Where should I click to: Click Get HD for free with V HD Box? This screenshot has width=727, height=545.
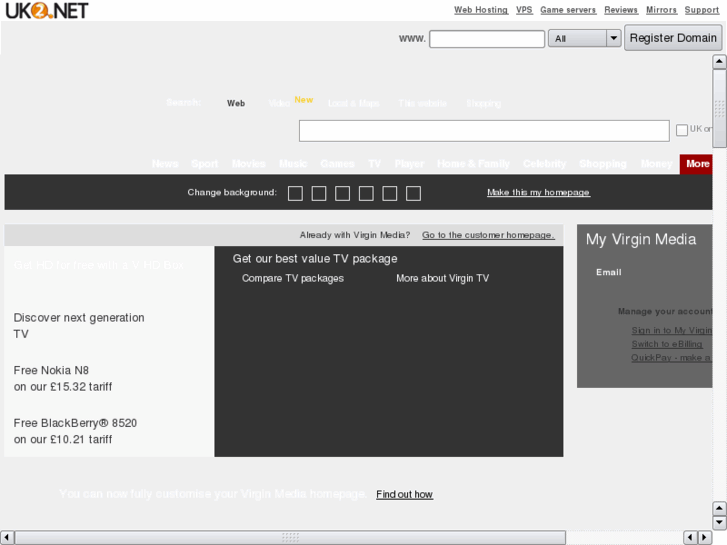click(99, 265)
